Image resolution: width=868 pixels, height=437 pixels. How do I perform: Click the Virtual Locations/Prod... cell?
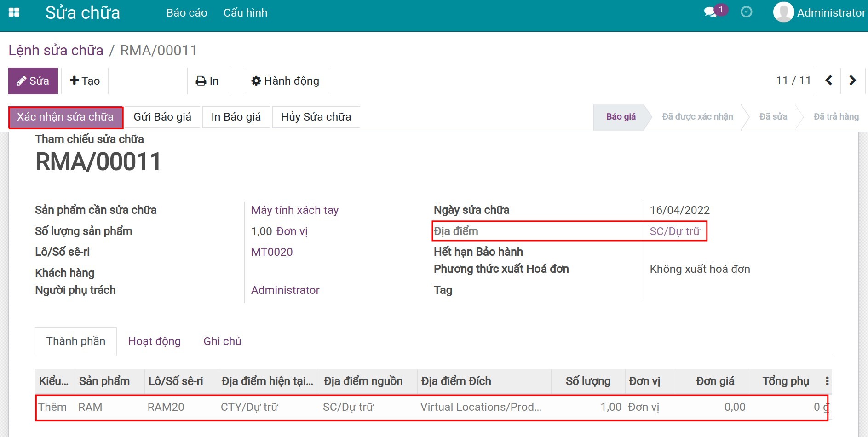point(481,407)
